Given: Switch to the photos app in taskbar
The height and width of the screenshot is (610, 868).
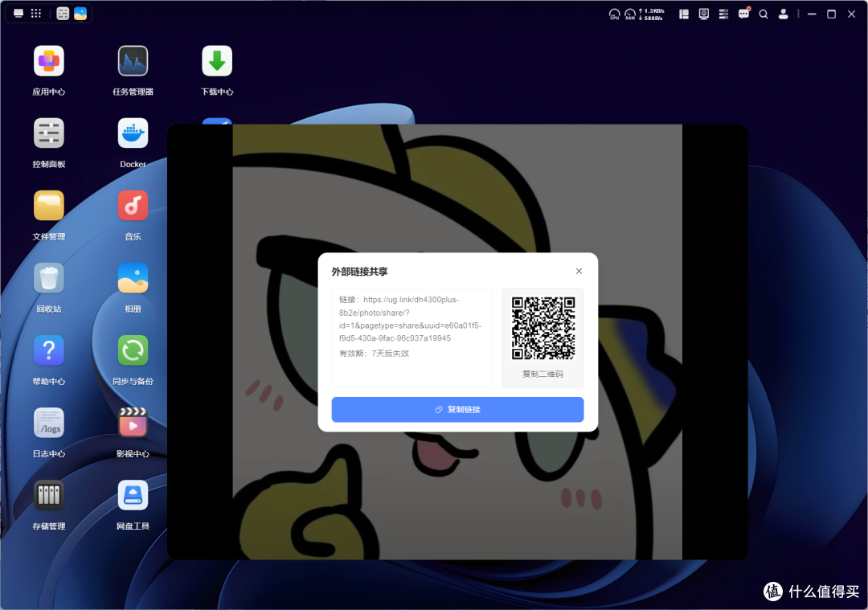Looking at the screenshot, I should (x=80, y=14).
